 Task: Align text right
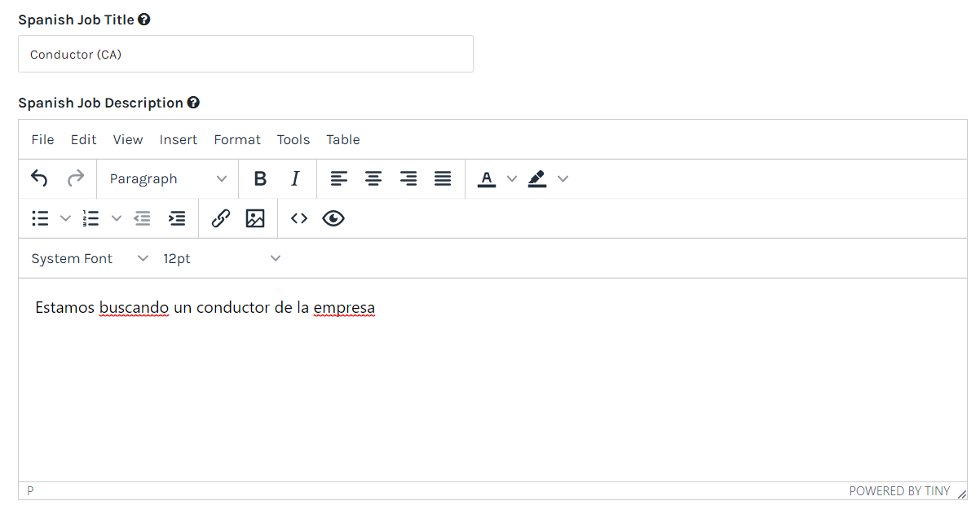point(408,178)
